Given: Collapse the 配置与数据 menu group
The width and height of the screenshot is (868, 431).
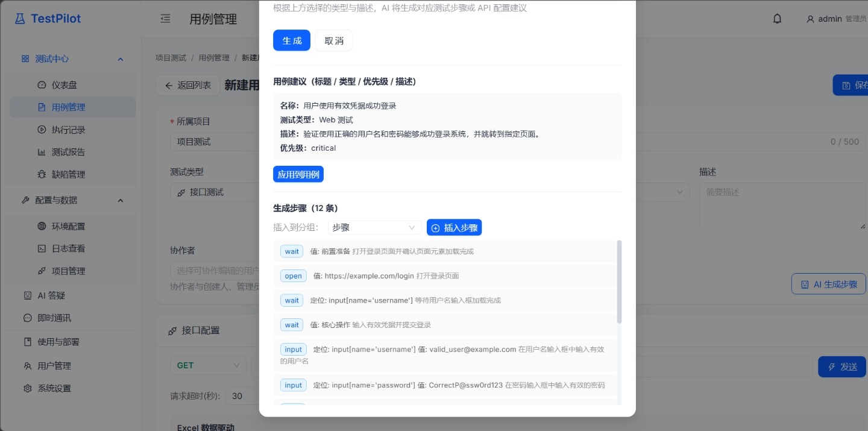Looking at the screenshot, I should tap(120, 200).
